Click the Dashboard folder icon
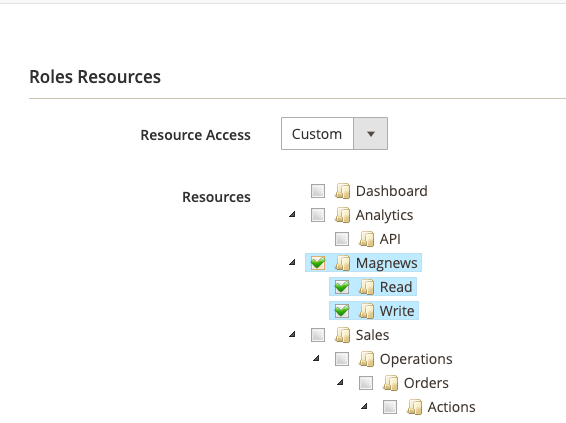The height and width of the screenshot is (423, 566). (x=343, y=191)
